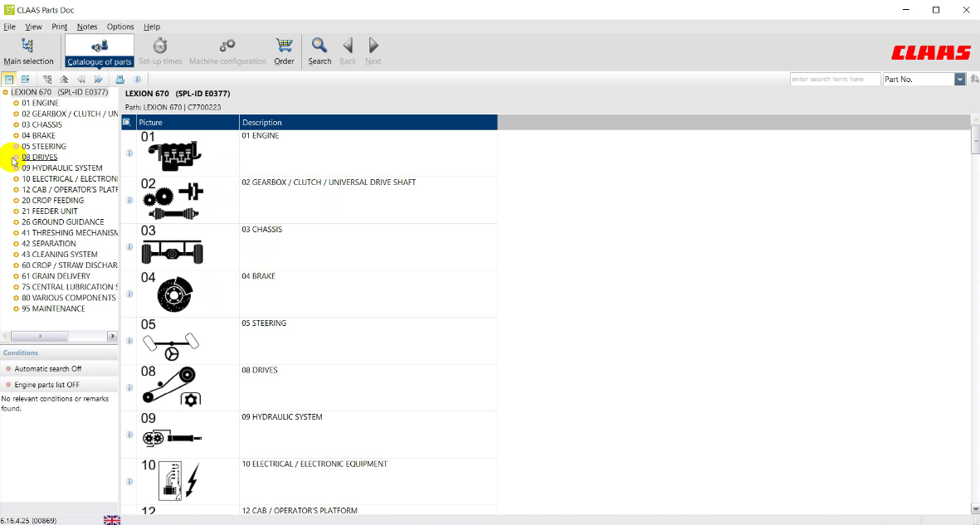This screenshot has width=980, height=525.
Task: Open the 04 BRAKE disc picture thumbnail
Action: (175, 295)
